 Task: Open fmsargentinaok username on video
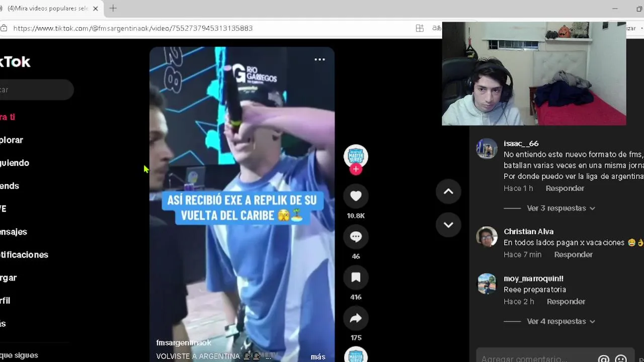(x=184, y=343)
